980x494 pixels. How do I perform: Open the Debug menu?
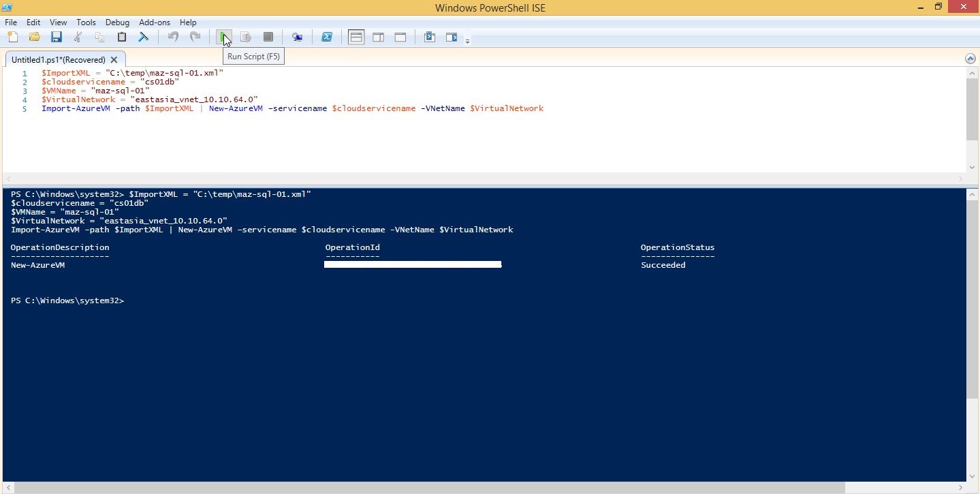click(117, 22)
